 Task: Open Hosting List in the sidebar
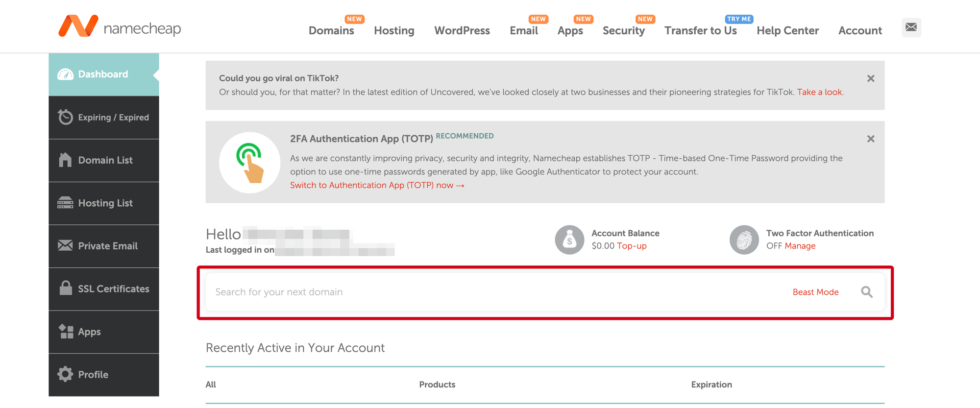[x=104, y=203]
